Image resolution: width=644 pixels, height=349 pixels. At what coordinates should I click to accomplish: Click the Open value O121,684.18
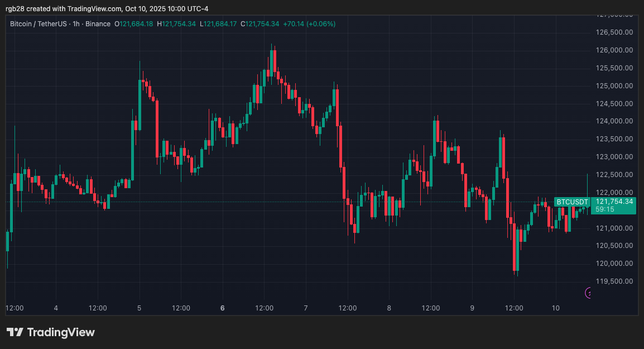coord(134,24)
